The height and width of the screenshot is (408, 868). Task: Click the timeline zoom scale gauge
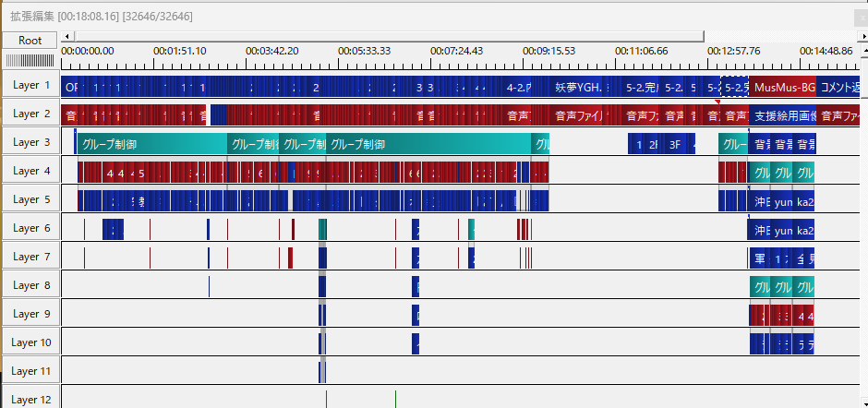(x=30, y=60)
